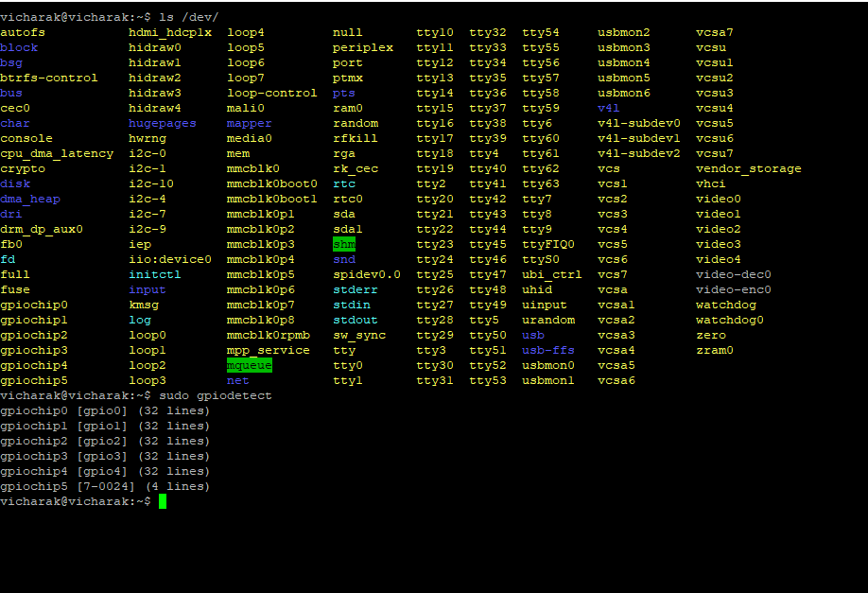Click the blue hugepages directory name
868x593 pixels.
(x=163, y=123)
